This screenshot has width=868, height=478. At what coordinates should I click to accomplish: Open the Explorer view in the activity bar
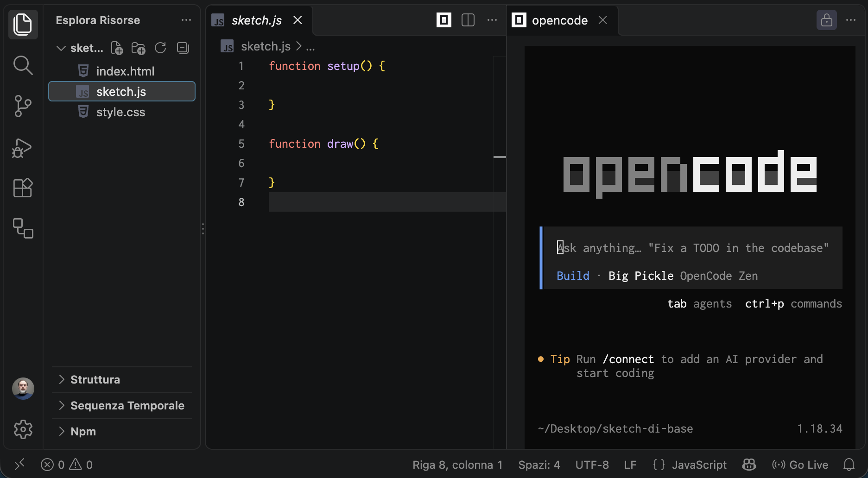tap(23, 24)
